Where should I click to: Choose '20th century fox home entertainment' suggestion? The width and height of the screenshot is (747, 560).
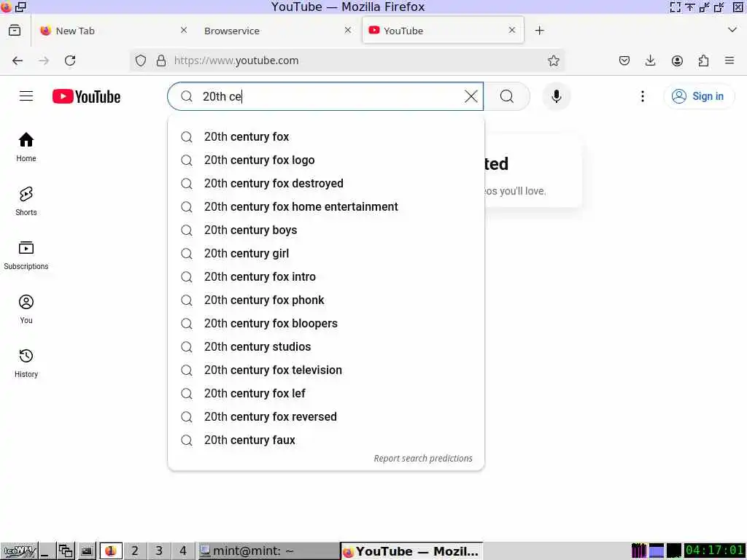(326, 206)
